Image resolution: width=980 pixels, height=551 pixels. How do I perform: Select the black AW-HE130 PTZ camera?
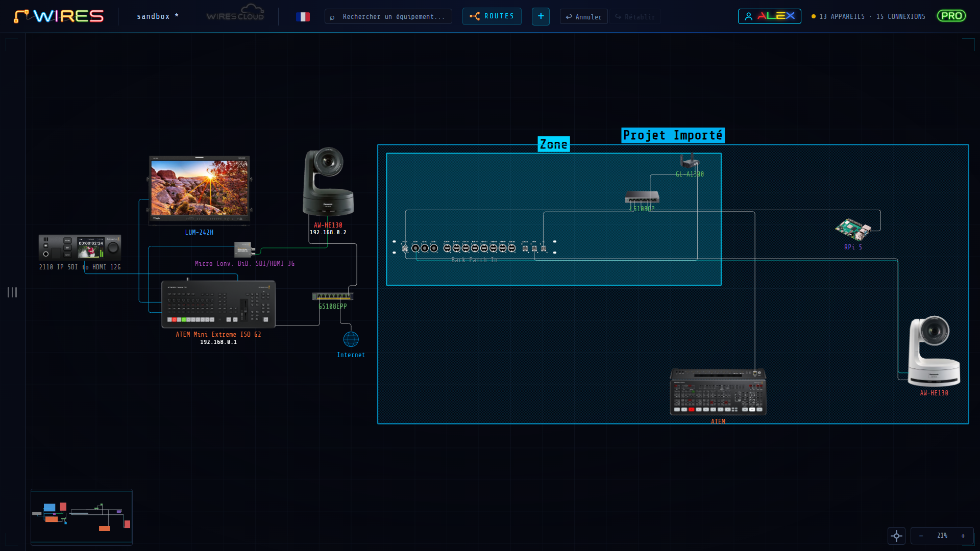tap(328, 182)
